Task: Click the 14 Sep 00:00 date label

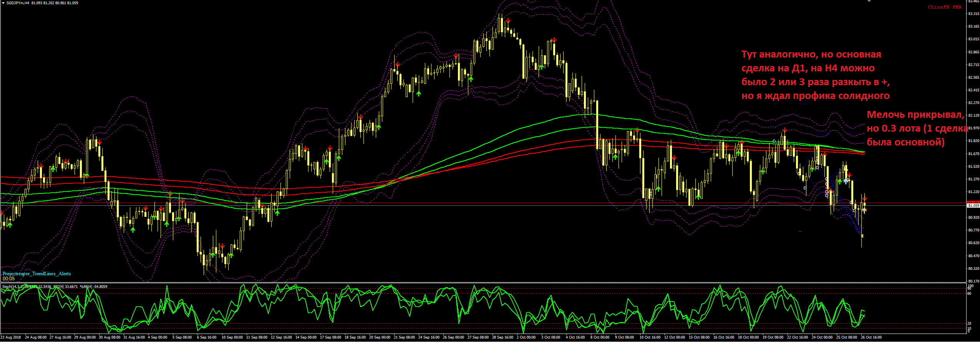Action: point(306,337)
